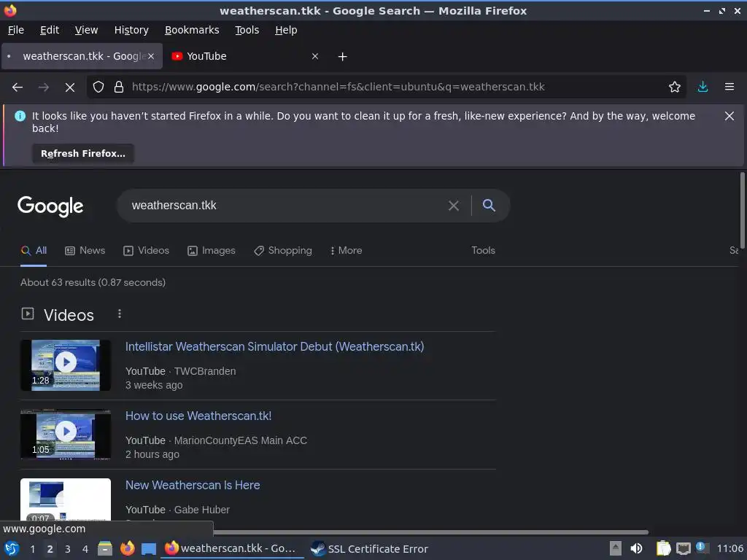Click the 11:06 taskbar clock
This screenshot has height=560, width=747.
point(729,548)
